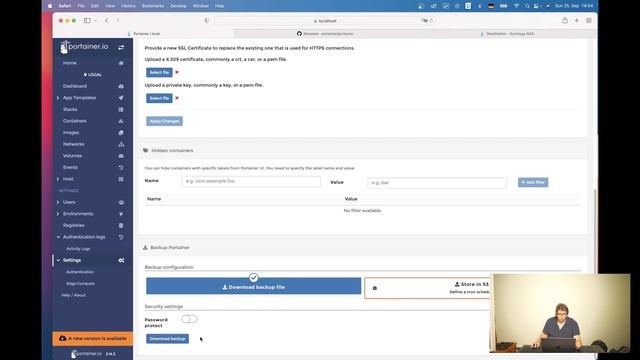Click the Settings gears icon
Image resolution: width=640 pixels, height=360 pixels.
click(x=121, y=260)
